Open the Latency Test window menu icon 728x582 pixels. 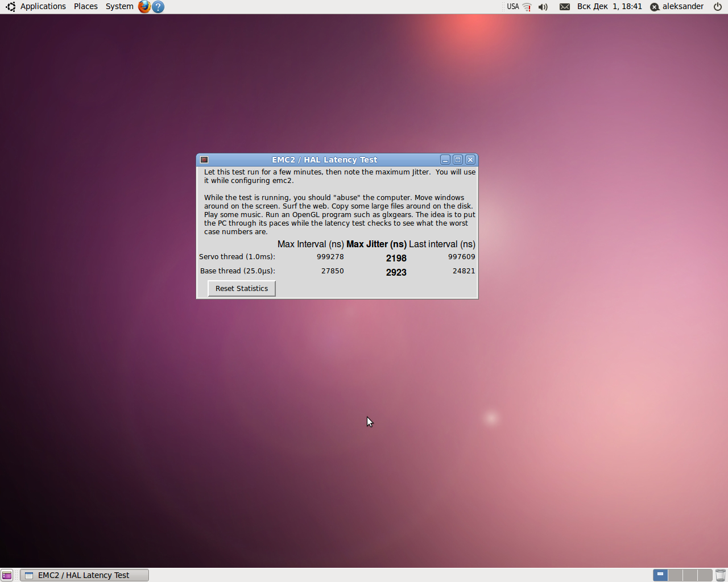tap(204, 160)
